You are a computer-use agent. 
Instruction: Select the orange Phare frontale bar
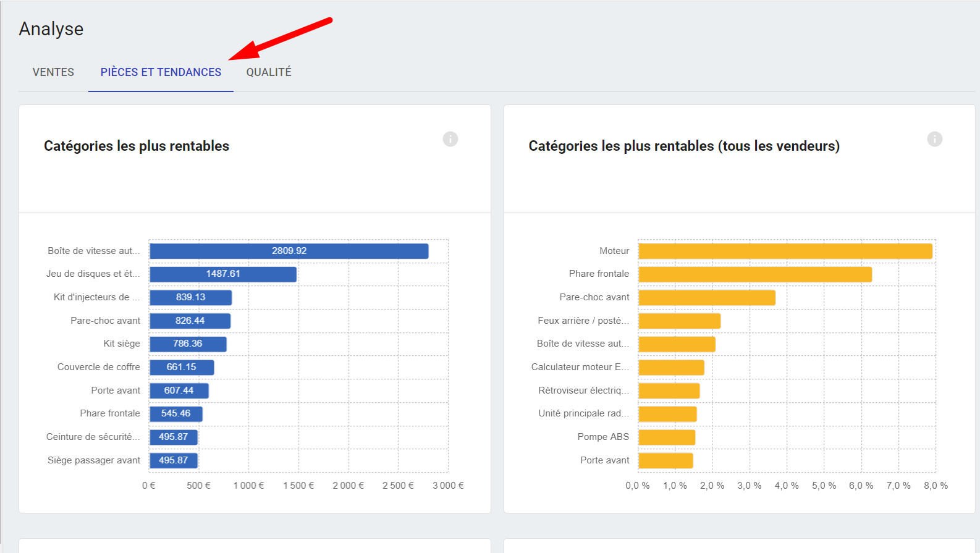pos(754,274)
